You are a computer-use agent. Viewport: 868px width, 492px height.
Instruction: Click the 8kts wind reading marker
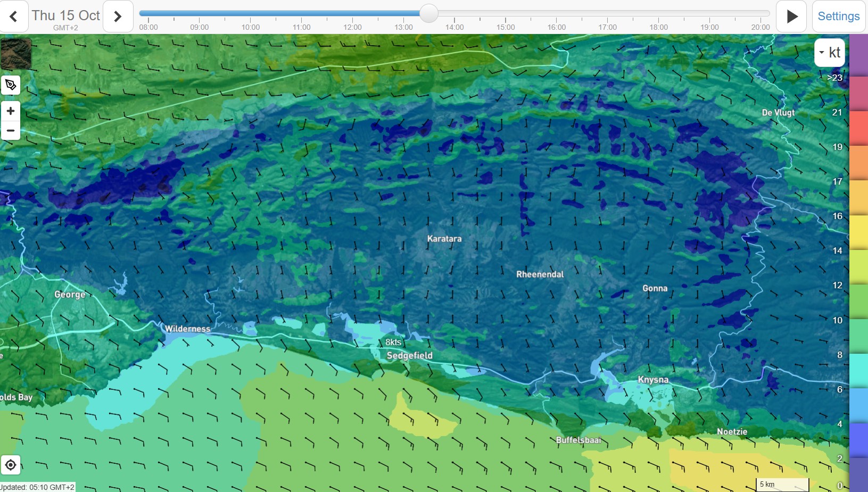coord(393,342)
